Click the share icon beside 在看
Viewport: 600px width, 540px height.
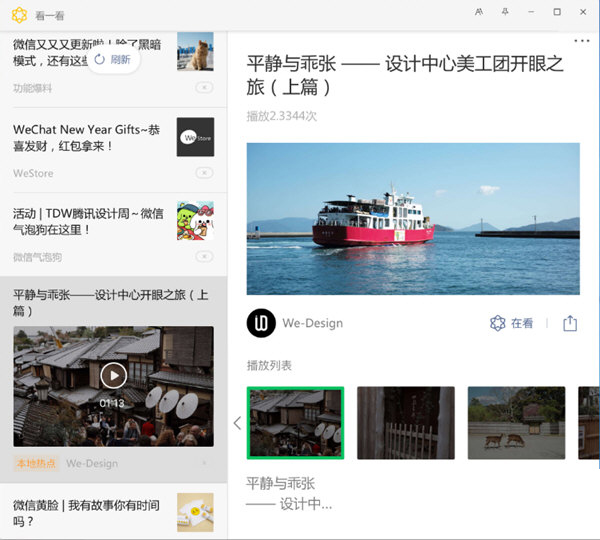point(570,323)
